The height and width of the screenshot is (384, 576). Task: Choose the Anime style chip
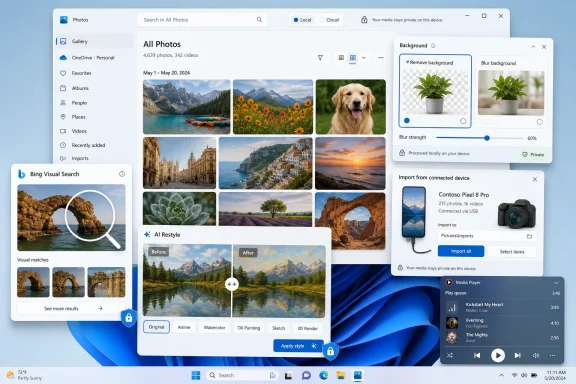[x=184, y=327]
